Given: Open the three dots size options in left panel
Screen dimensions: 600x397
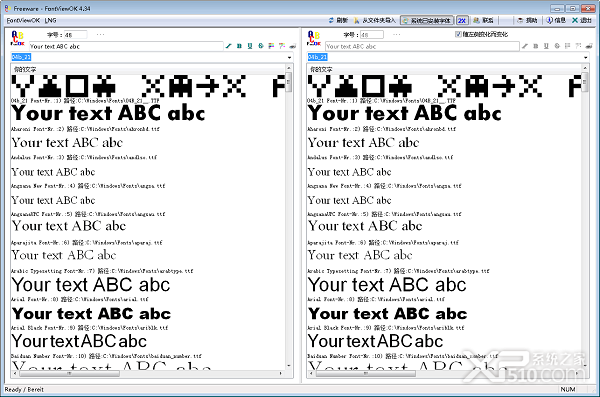Looking at the screenshot, I should click(101, 35).
